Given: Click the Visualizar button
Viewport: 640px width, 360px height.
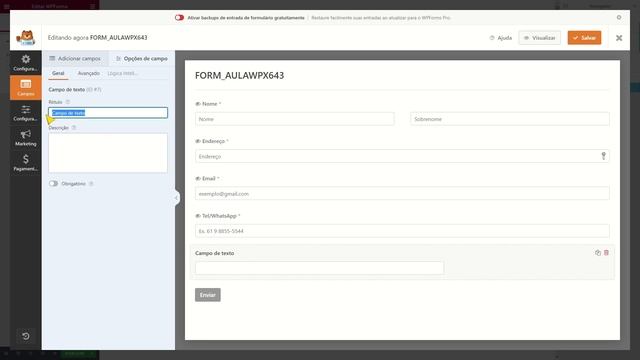Looking at the screenshot, I should (540, 38).
